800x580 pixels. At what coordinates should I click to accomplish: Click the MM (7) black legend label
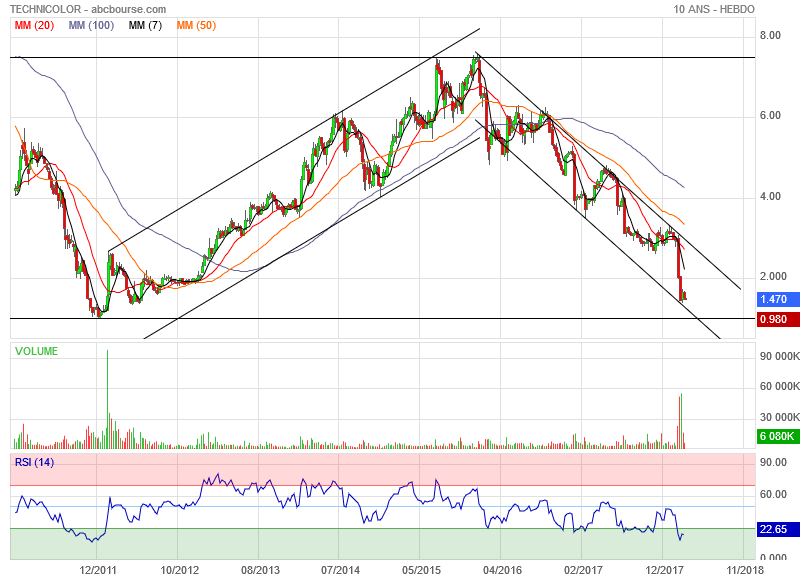(144, 26)
